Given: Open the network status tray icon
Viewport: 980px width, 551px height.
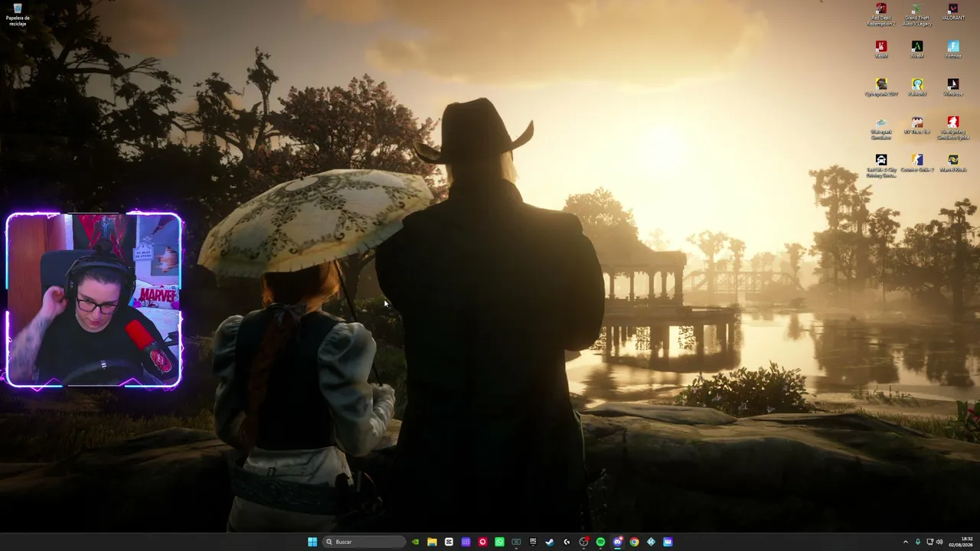Looking at the screenshot, I should coord(930,542).
